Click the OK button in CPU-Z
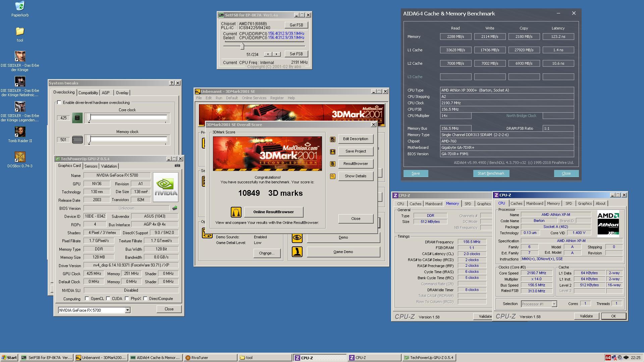Screen dimensions: 644x362 [613, 316]
